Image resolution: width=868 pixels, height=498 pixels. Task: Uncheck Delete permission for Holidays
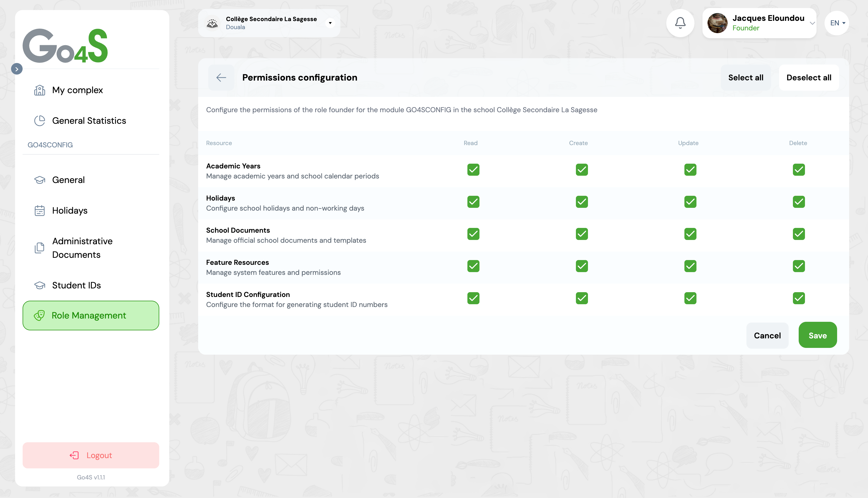pos(798,202)
